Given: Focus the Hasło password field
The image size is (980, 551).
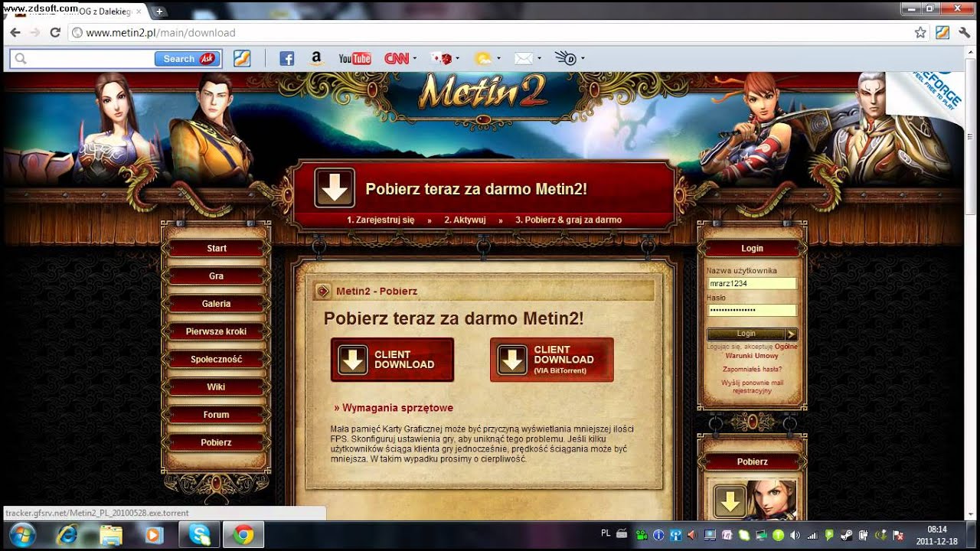Looking at the screenshot, I should tap(752, 310).
